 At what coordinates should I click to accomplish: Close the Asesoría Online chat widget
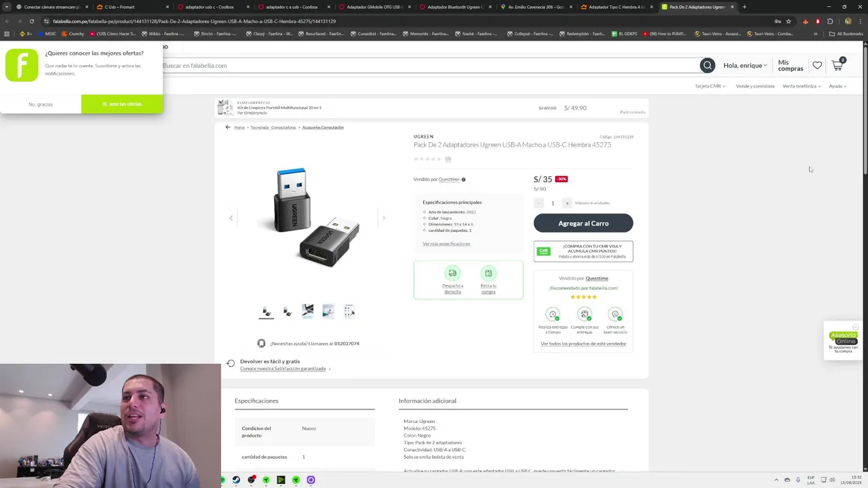[856, 327]
